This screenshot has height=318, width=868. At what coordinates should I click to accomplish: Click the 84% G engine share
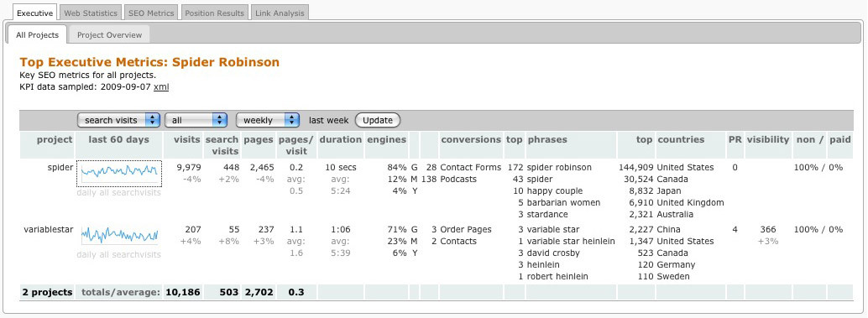pyautogui.click(x=404, y=167)
